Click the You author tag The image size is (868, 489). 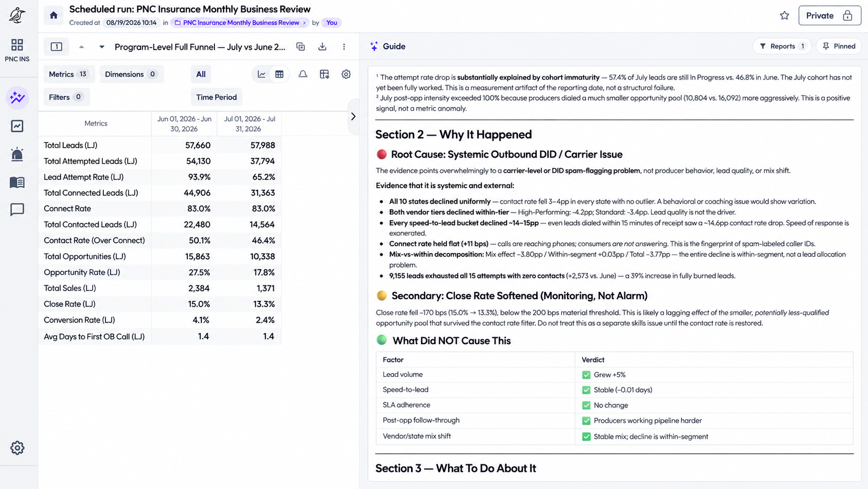(332, 23)
